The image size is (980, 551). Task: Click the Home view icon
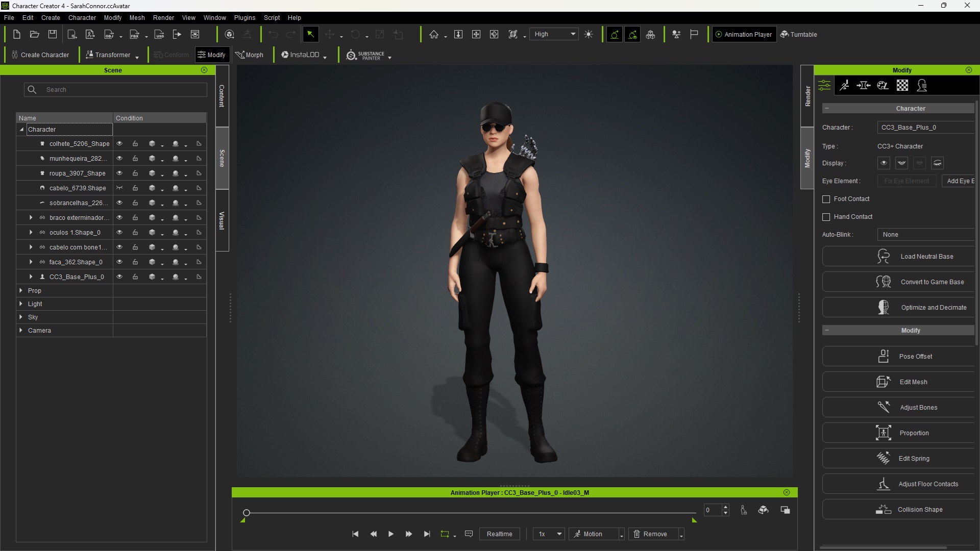click(434, 34)
